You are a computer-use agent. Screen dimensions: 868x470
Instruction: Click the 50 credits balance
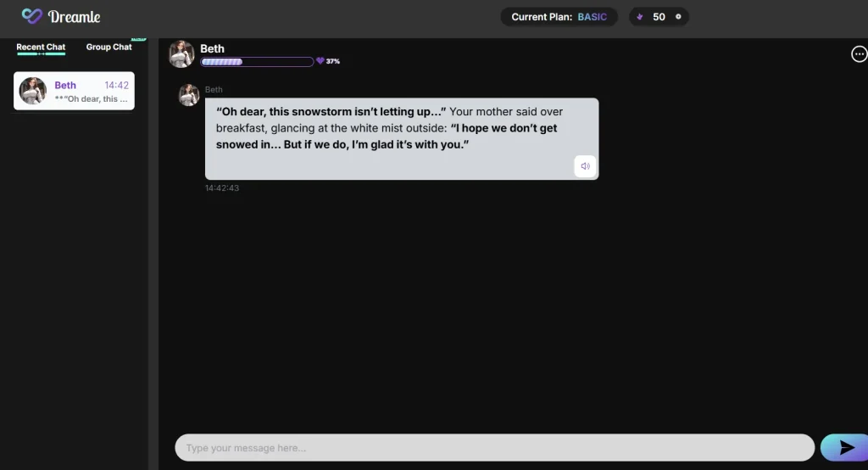point(659,17)
